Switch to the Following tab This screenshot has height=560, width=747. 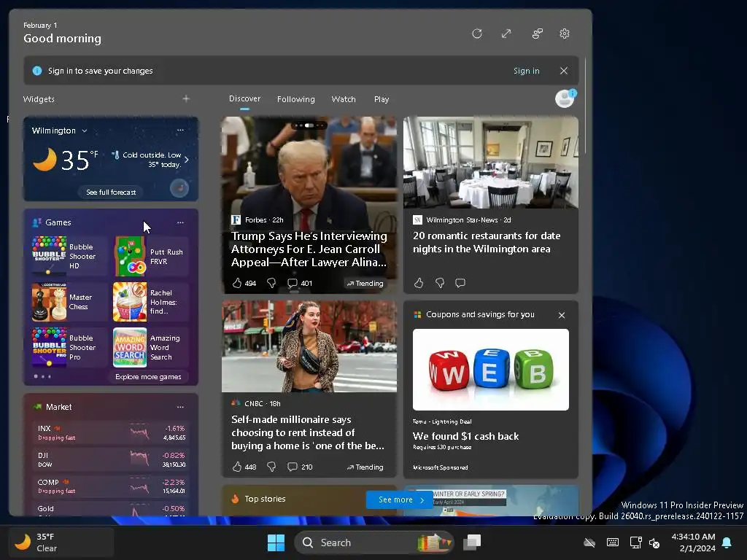tap(296, 99)
